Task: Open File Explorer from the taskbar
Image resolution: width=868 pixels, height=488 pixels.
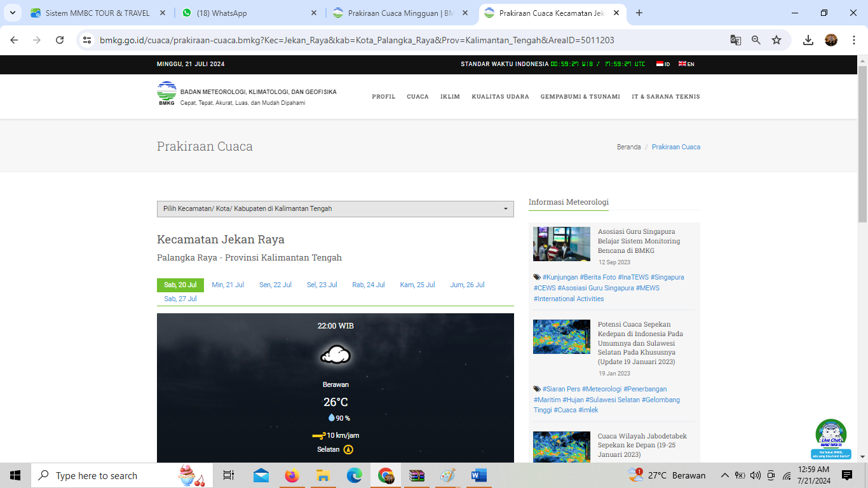Action: [323, 475]
